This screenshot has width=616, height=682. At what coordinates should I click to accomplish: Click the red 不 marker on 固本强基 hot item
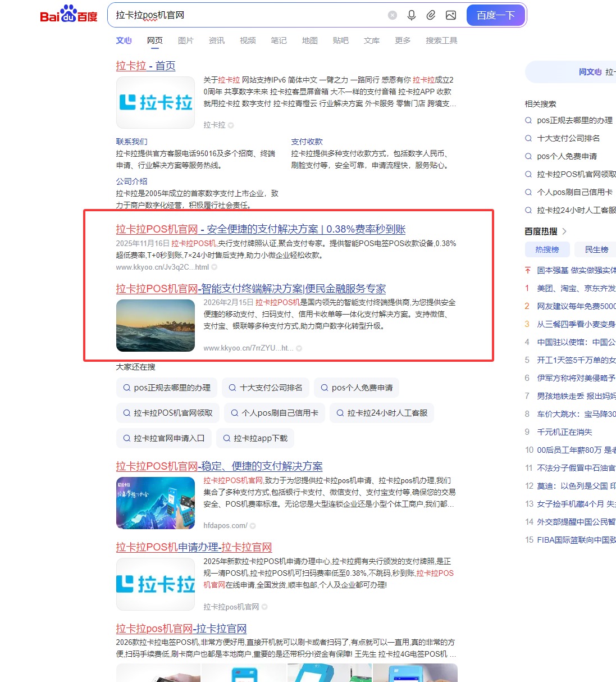[527, 270]
